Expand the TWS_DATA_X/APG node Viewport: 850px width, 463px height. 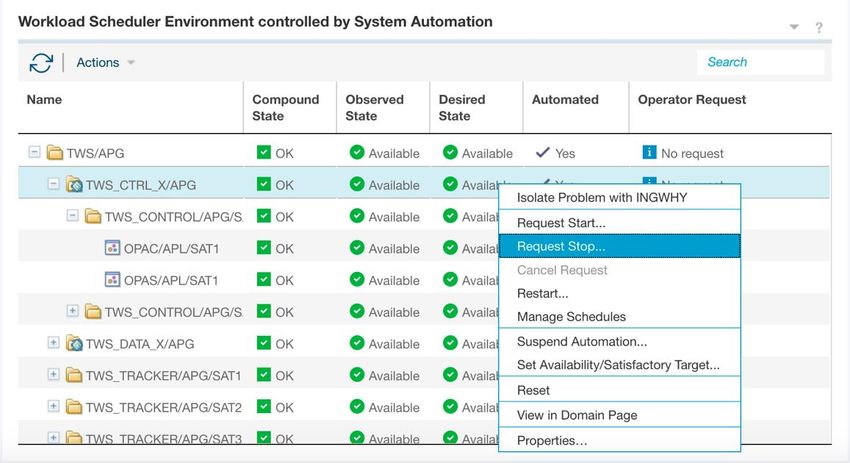click(53, 343)
